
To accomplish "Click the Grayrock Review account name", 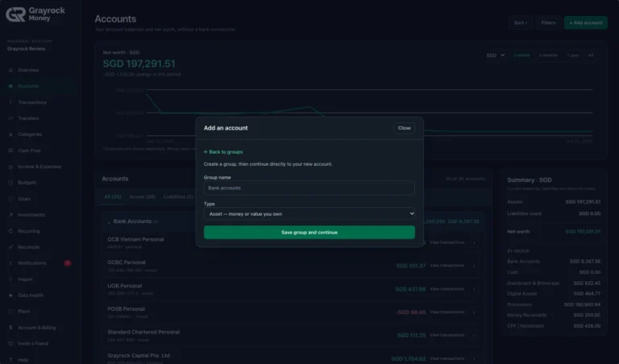I will point(26,49).
